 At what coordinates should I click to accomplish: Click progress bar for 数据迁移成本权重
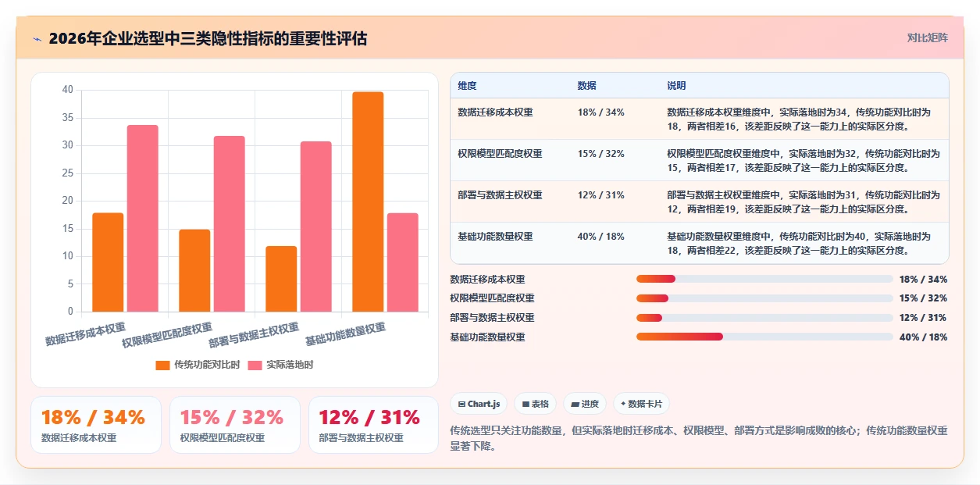pos(764,279)
